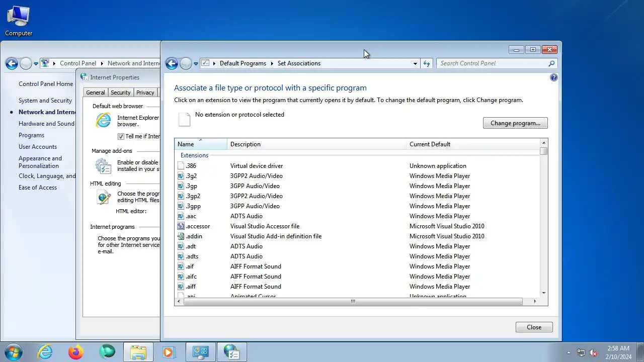Screen dimensions: 644x362
Task: Select Visual Studio Add-in definition file description
Action: 276,236
